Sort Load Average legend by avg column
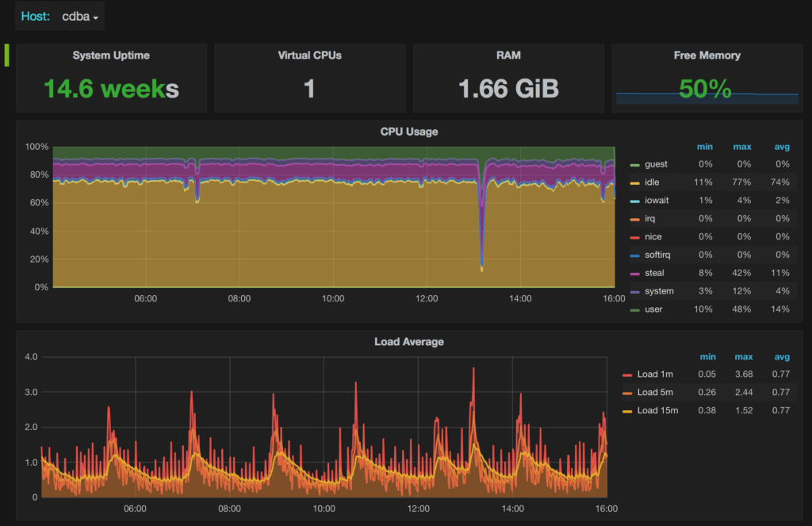The width and height of the screenshot is (812, 526). pos(782,356)
